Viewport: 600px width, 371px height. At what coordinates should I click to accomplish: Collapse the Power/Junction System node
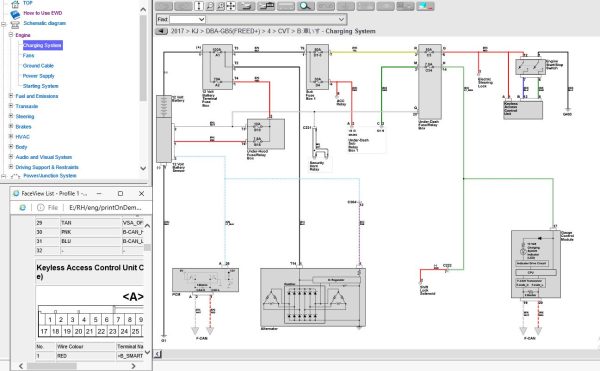(x=3, y=176)
